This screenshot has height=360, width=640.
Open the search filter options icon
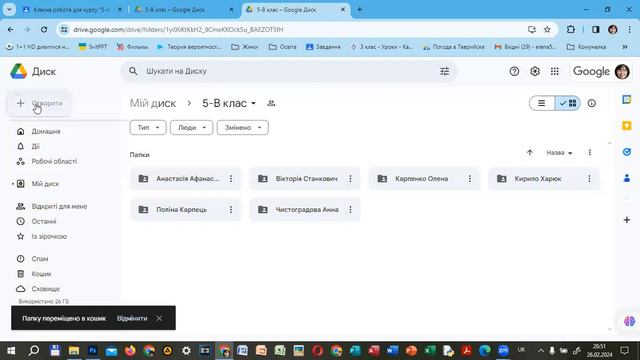[444, 71]
